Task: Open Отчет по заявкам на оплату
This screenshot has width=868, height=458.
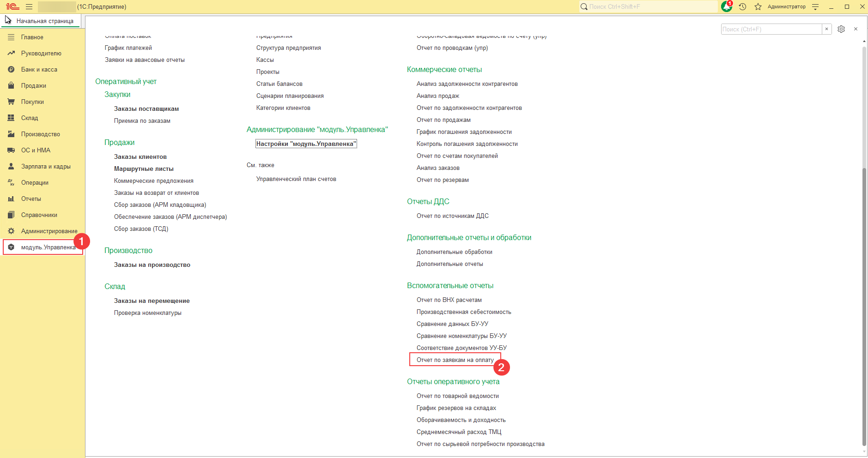Action: tap(455, 360)
